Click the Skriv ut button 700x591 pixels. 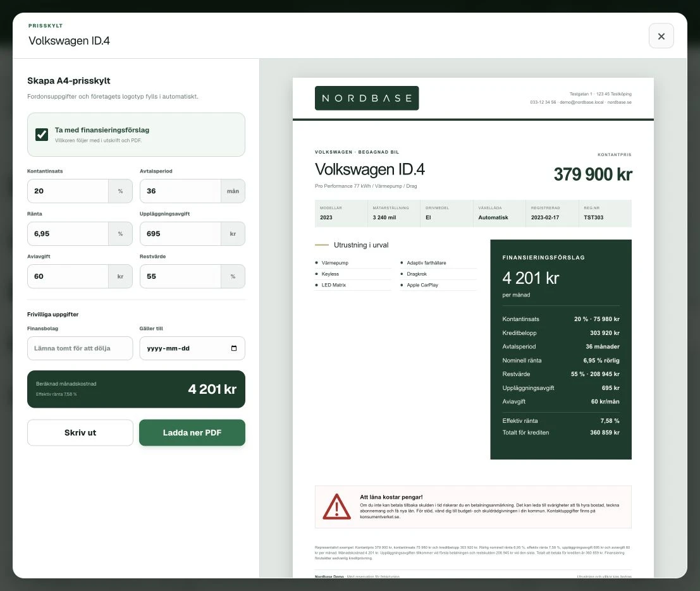pyautogui.click(x=80, y=432)
